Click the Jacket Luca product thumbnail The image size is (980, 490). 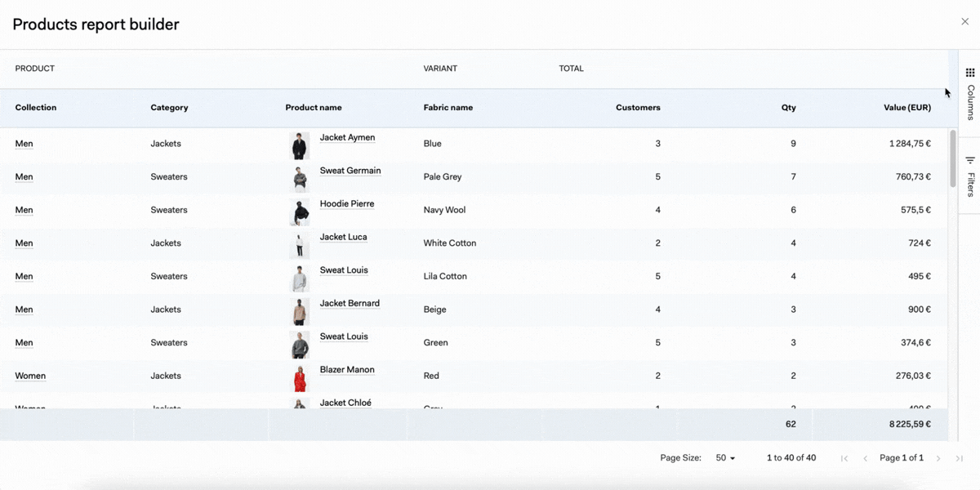coord(300,245)
